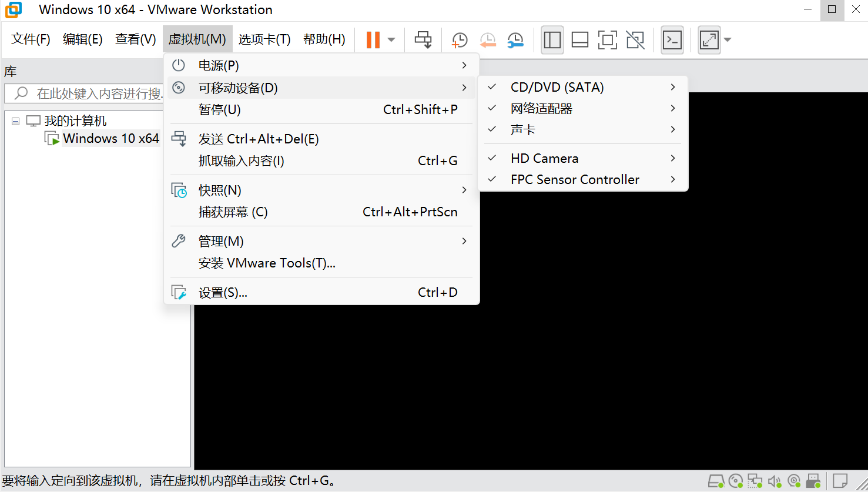
Task: Click the revert to snapshot toolbar icon
Action: 488,40
